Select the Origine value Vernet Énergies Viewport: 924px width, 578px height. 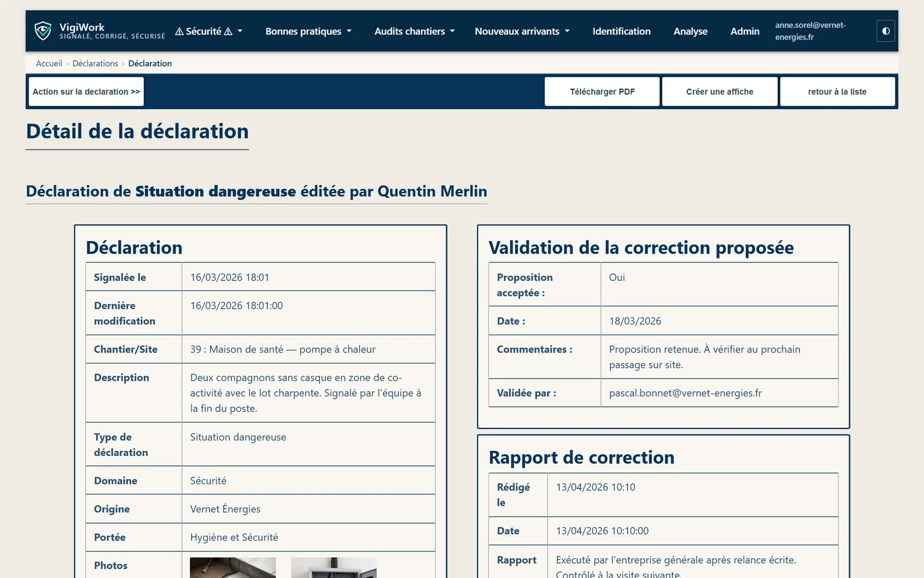(225, 509)
